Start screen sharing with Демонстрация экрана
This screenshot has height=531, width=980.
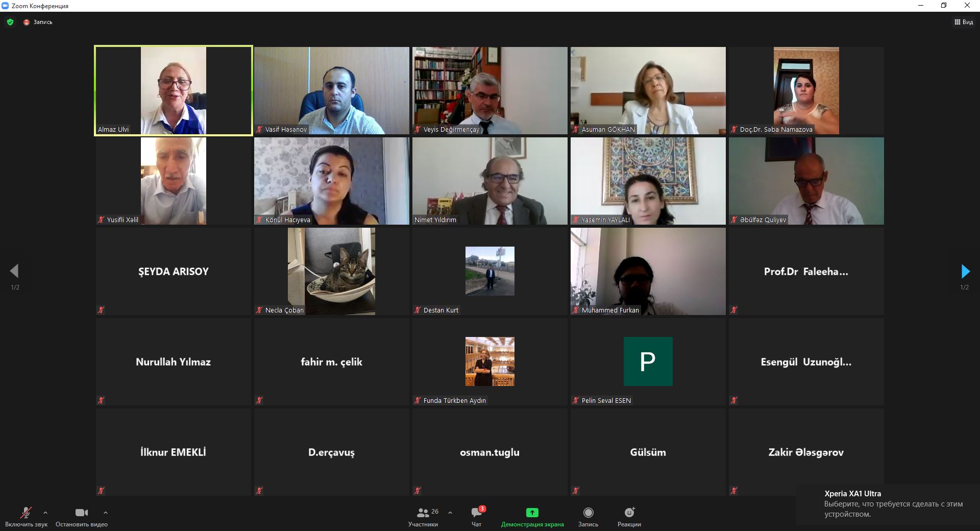click(x=532, y=517)
